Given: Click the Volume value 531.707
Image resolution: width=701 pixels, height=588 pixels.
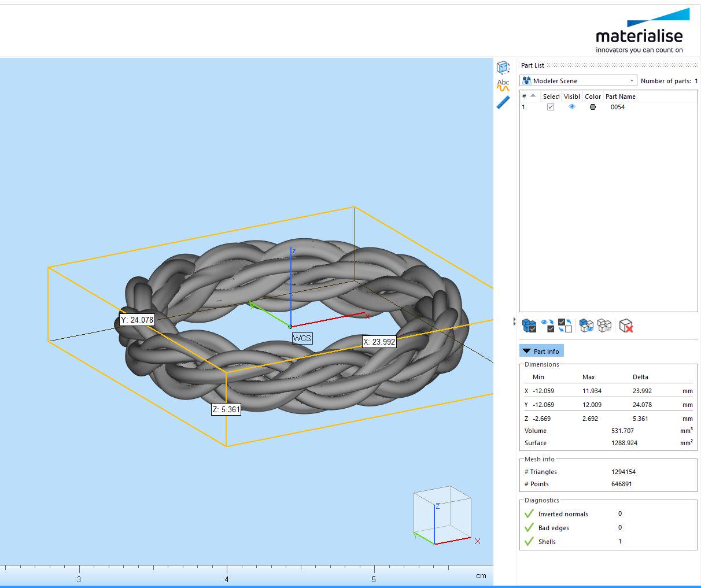Looking at the screenshot, I should coord(622,431).
